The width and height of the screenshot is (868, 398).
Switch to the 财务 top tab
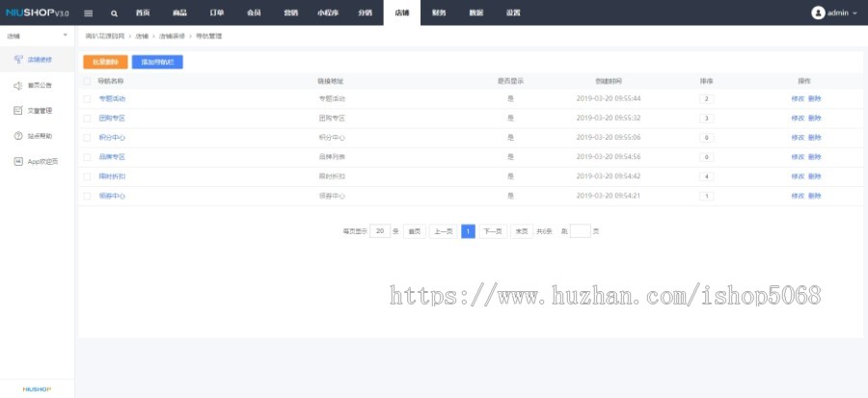pos(439,13)
